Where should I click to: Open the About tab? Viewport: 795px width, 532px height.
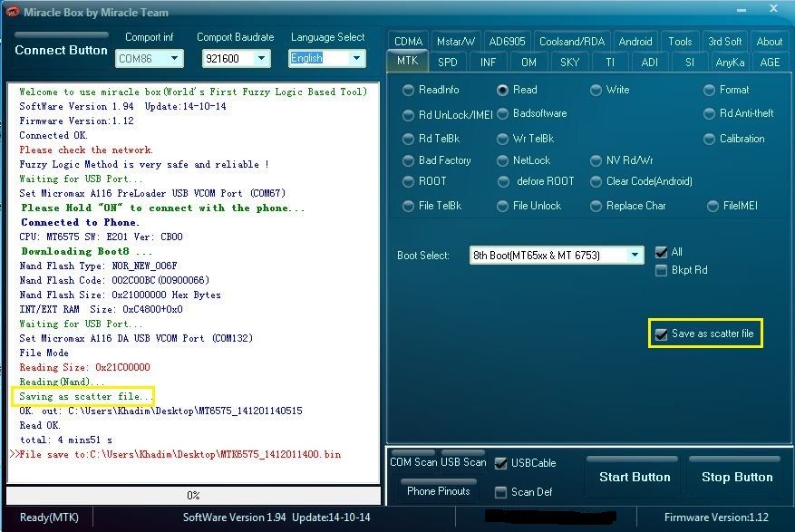click(769, 42)
